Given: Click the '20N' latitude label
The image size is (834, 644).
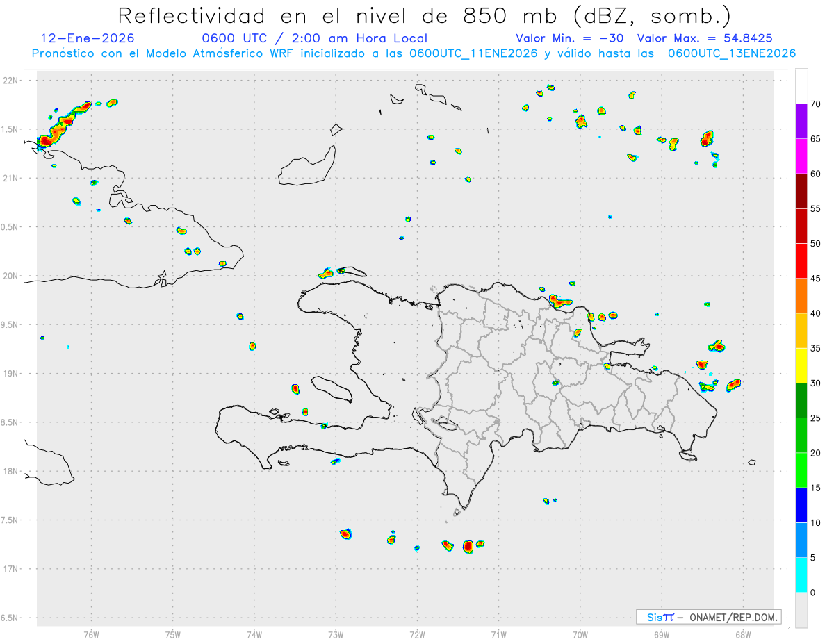Looking at the screenshot, I should pyautogui.click(x=11, y=276).
